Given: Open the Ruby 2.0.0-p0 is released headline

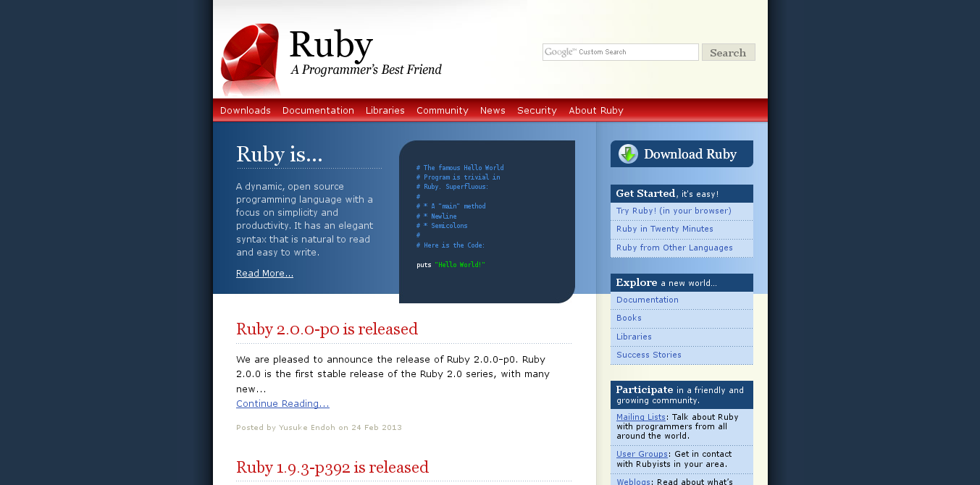Looking at the screenshot, I should click(327, 329).
